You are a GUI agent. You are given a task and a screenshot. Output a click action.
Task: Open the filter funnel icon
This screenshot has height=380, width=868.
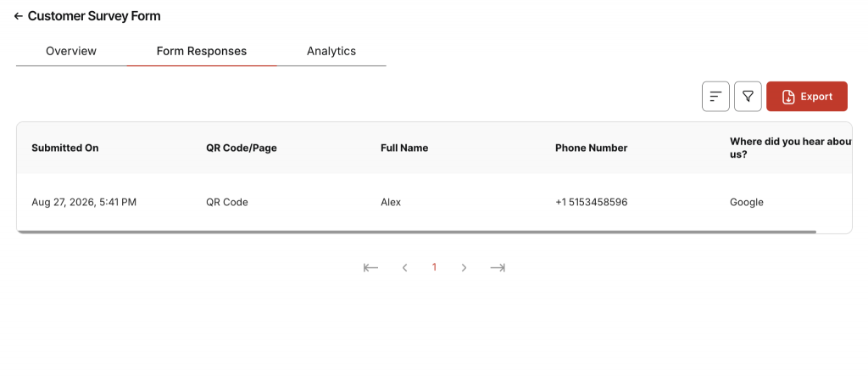(748, 97)
